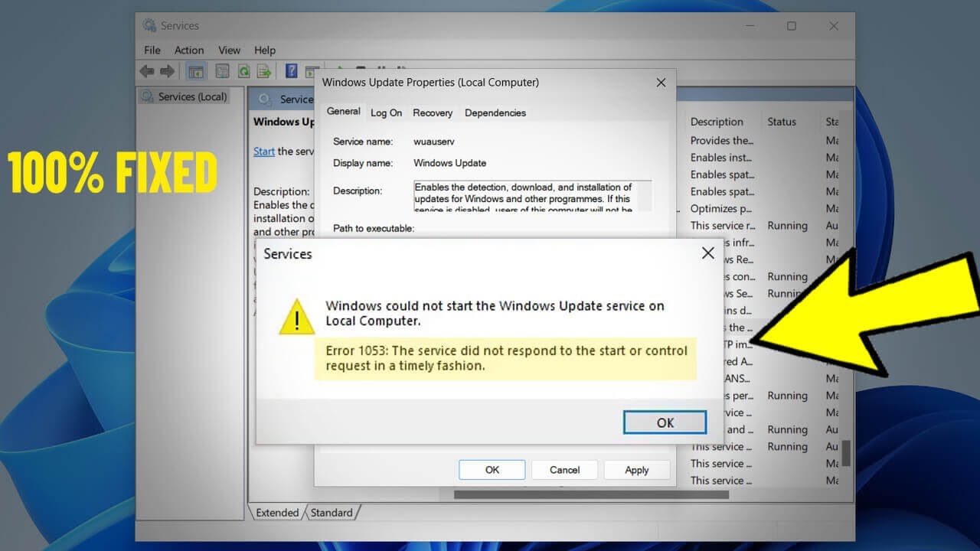
Task: Select the "Provides the..." description row
Action: pos(721,141)
